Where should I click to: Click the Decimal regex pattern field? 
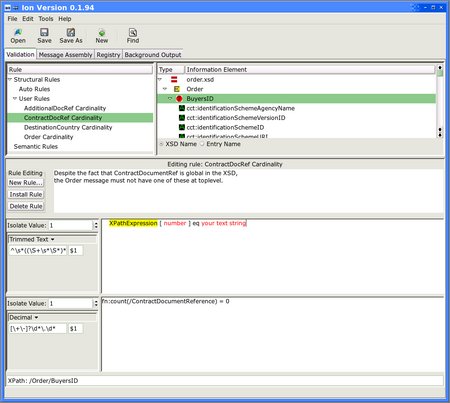point(38,328)
